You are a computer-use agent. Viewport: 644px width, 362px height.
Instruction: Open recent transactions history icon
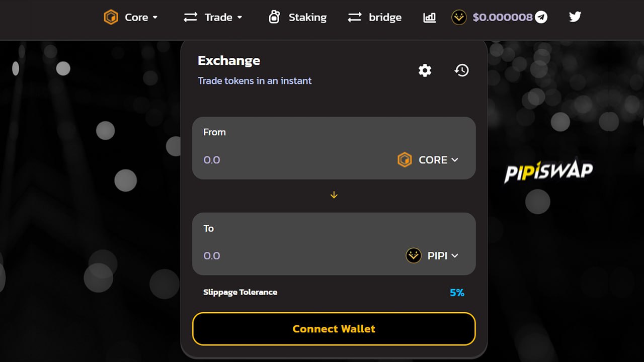[461, 70]
